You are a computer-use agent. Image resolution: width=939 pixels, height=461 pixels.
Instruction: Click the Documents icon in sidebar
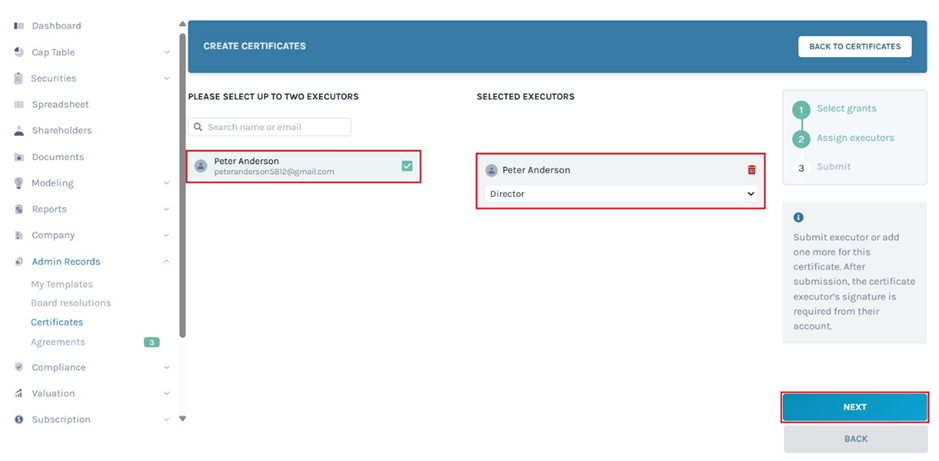[x=19, y=157]
